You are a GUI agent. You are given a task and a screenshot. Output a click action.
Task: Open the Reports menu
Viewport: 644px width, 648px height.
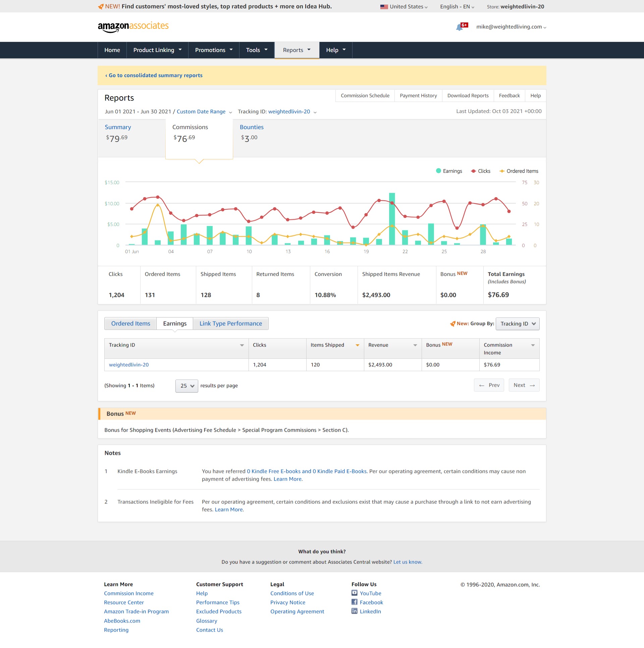click(297, 50)
